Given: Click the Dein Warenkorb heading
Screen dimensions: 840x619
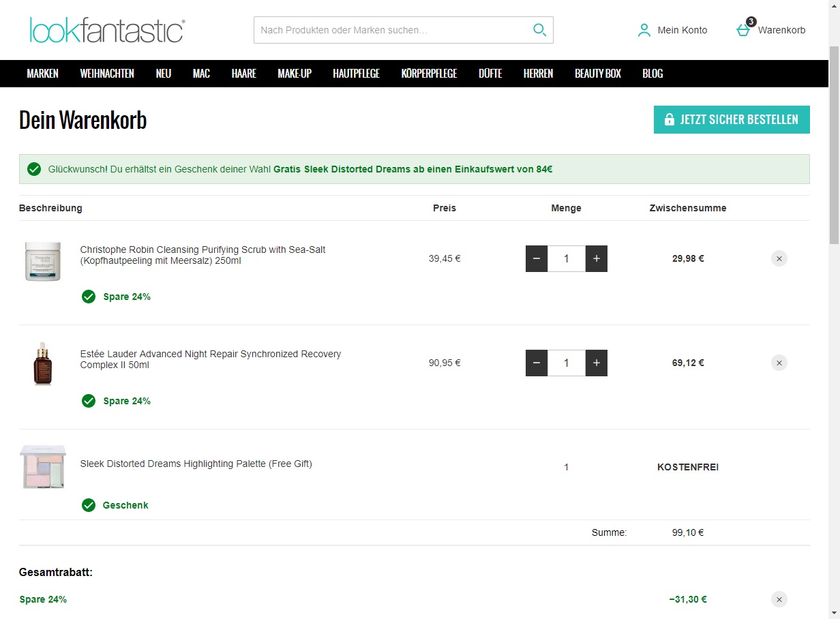Looking at the screenshot, I should pos(83,120).
